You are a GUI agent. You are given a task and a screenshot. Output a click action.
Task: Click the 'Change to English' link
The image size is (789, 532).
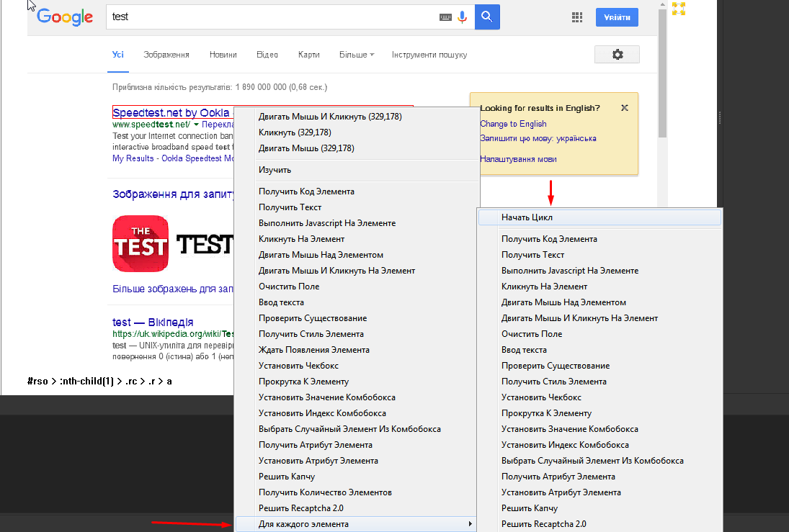click(513, 124)
